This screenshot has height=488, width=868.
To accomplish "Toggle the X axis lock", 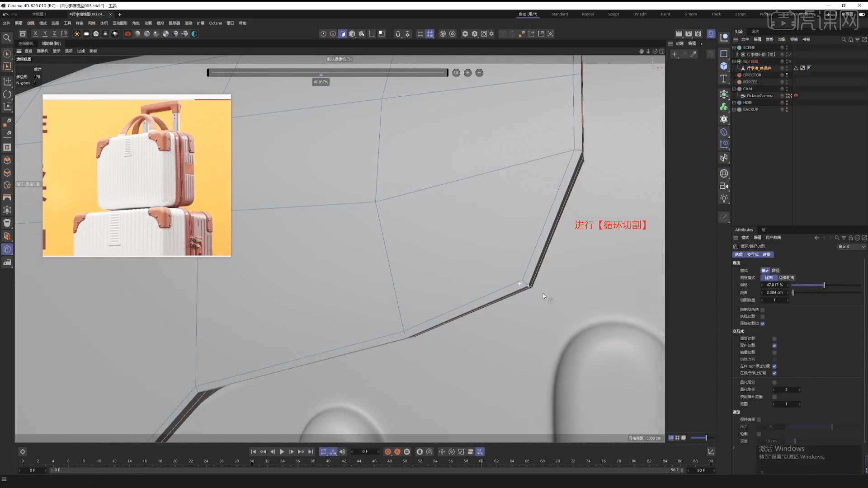I will click(x=35, y=34).
